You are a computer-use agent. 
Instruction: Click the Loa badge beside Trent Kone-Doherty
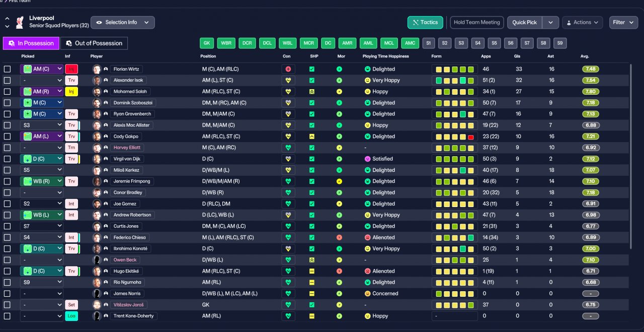pyautogui.click(x=71, y=316)
